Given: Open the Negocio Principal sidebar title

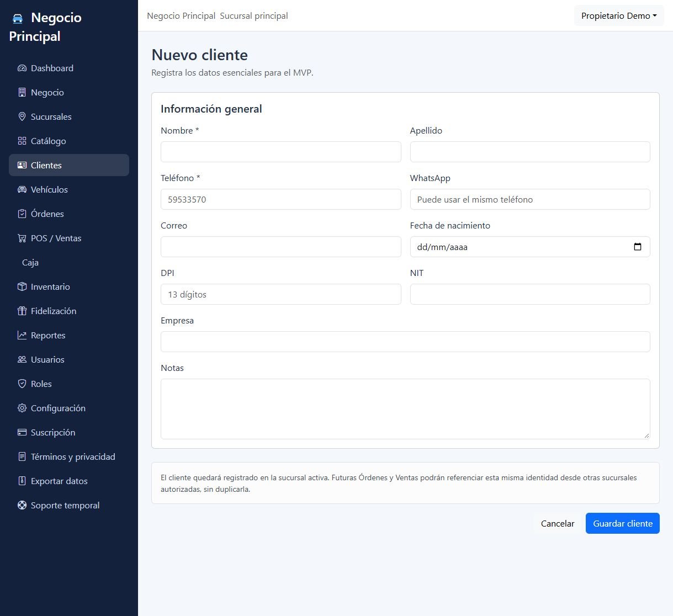Looking at the screenshot, I should coord(45,27).
